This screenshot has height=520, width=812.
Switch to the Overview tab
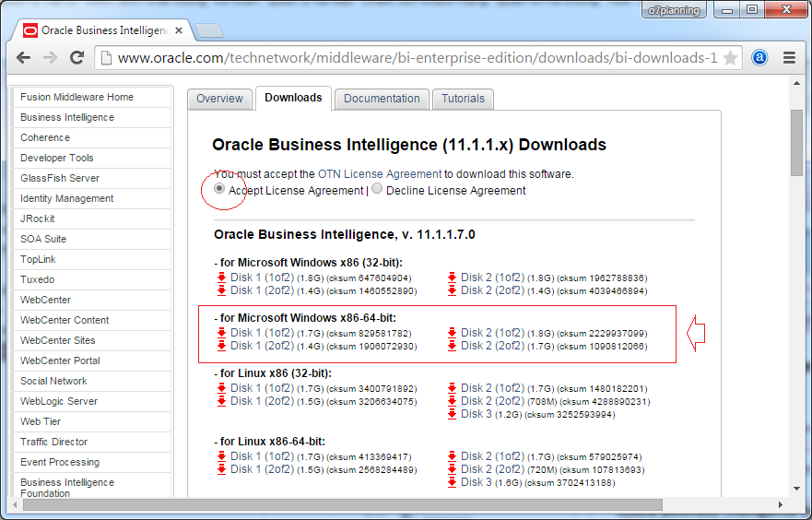pyautogui.click(x=219, y=99)
